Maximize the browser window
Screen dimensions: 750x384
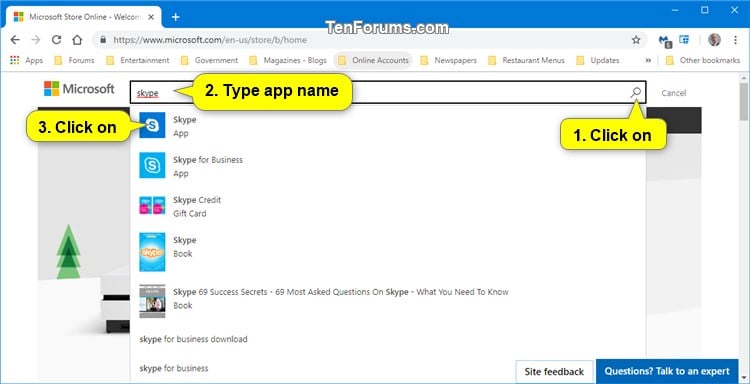(705, 10)
